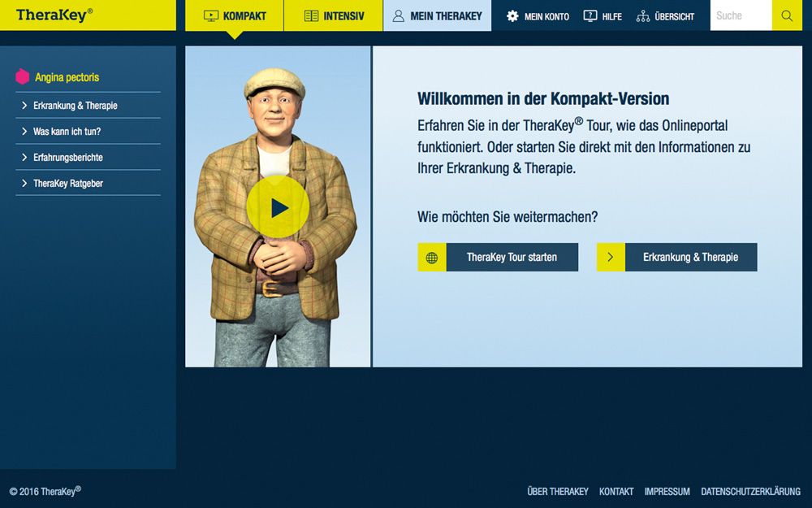Switch to the Intensiv tab
The height and width of the screenshot is (508, 812).
334,15
